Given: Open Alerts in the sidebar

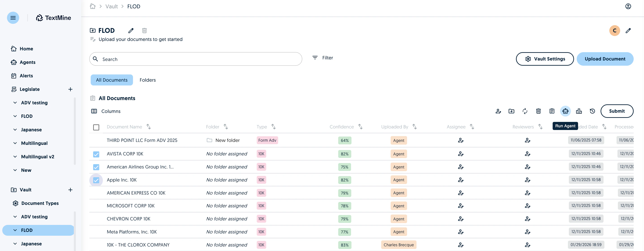Looking at the screenshot, I should tap(22, 76).
